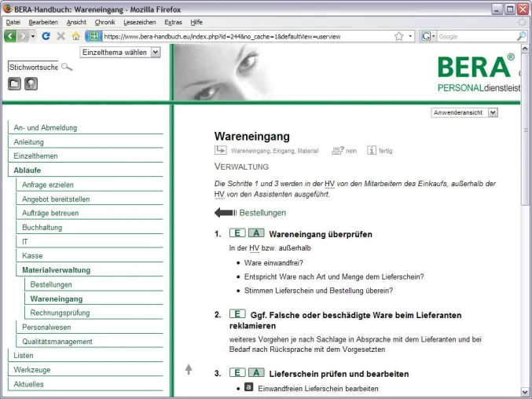
Task: Select Rechnungsprüfung in the sidebar
Action: (60, 313)
